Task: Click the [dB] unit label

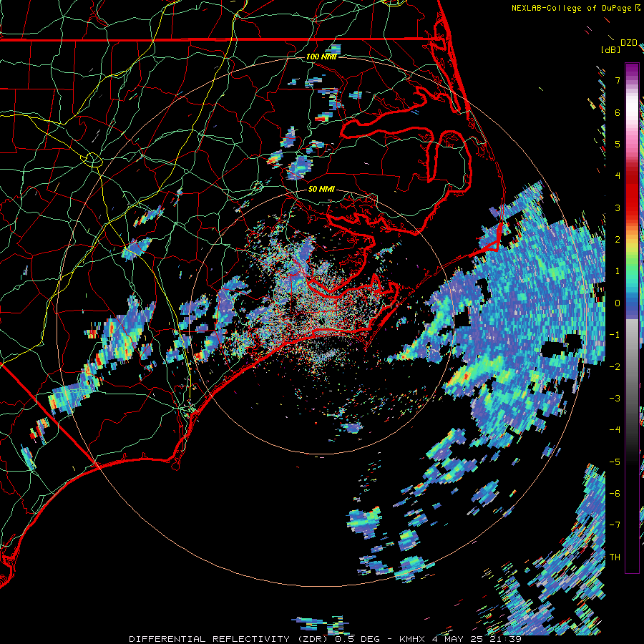Action: point(611,49)
